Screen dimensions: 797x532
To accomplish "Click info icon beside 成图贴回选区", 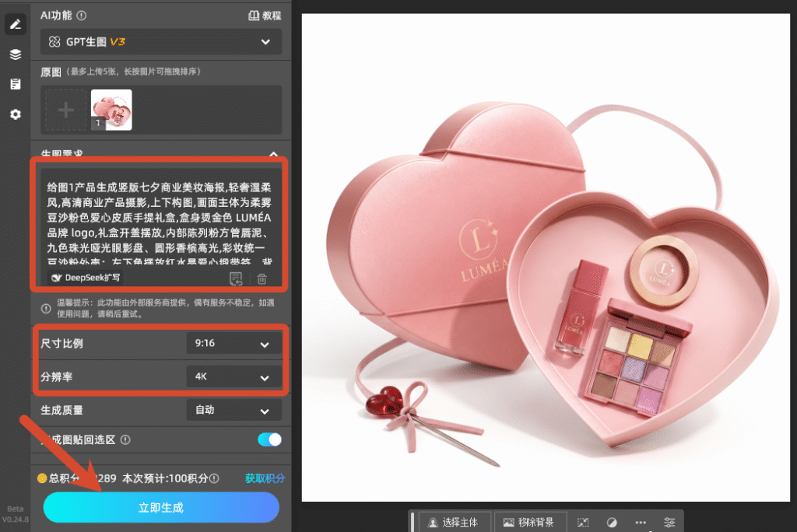I will (125, 440).
